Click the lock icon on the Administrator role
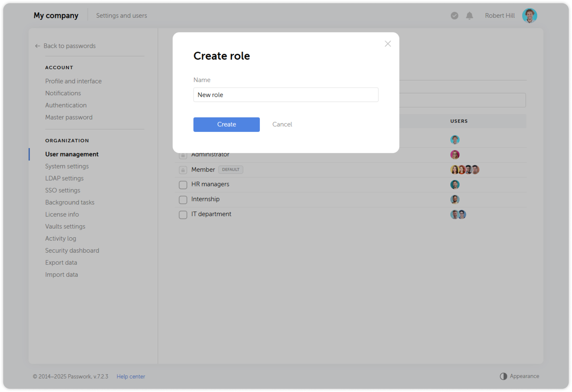Screen dimensions: 572x392 [x=183, y=155]
